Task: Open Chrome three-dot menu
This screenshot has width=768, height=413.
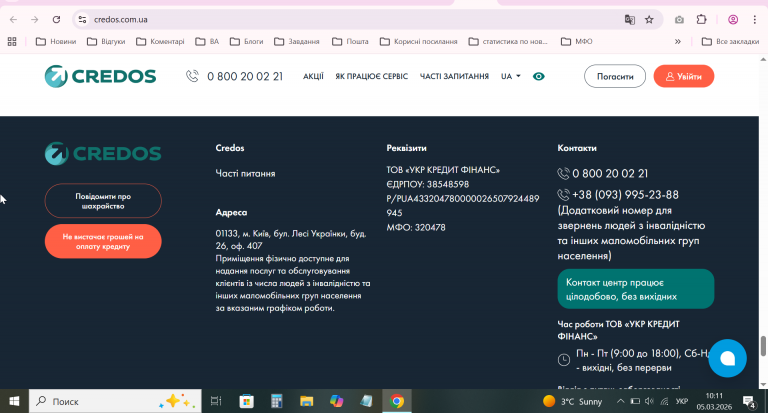Action: 754,20
